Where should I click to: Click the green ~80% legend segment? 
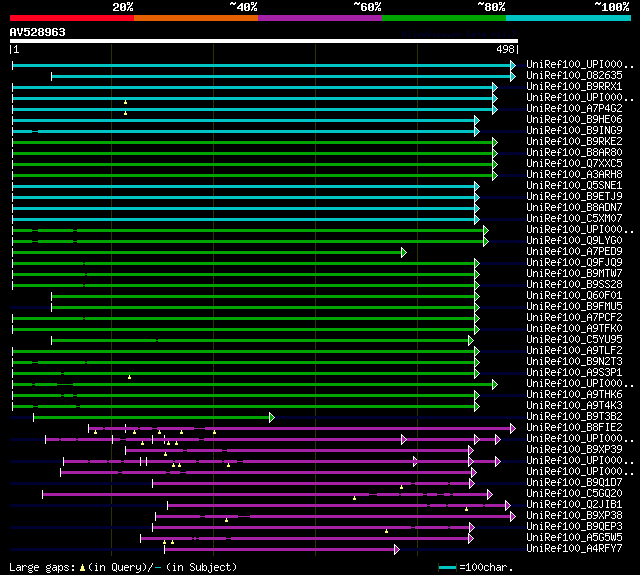pos(444,18)
